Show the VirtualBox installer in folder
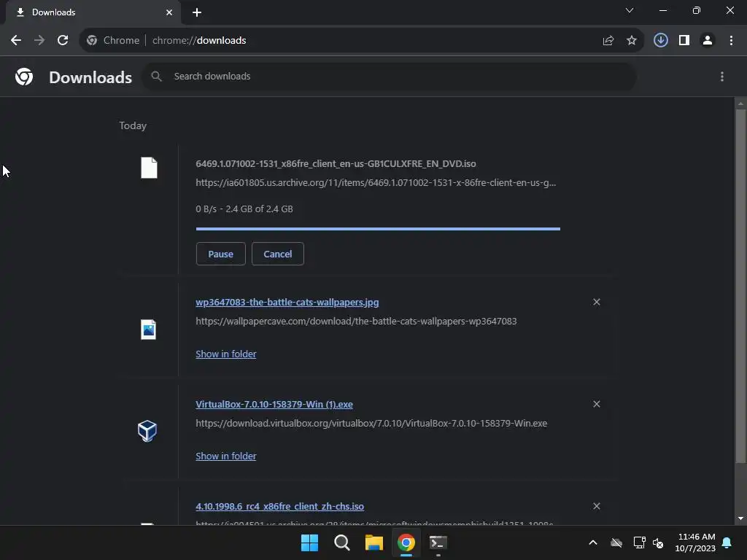Image resolution: width=747 pixels, height=560 pixels. [x=226, y=456]
